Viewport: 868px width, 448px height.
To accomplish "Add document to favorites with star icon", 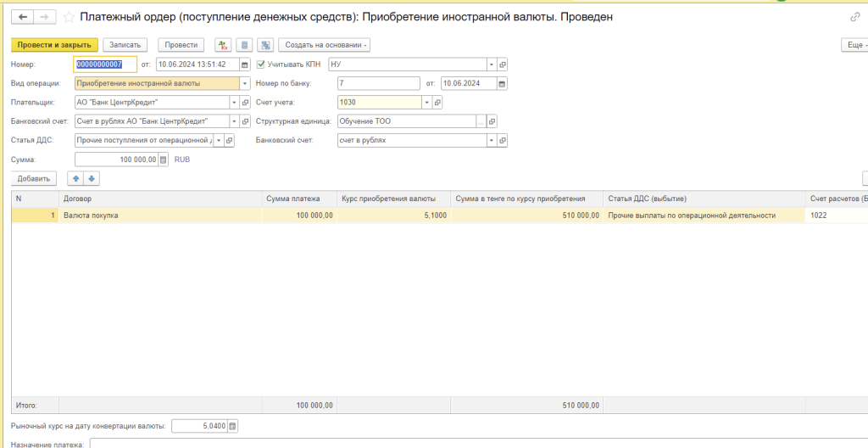I will pyautogui.click(x=69, y=17).
